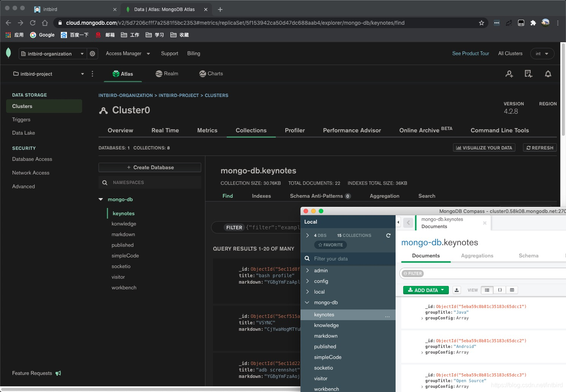
Task: Click browser home button
Action: point(45,23)
